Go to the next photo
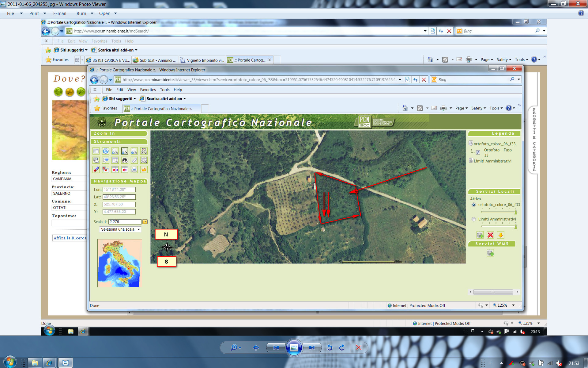This screenshot has height=368, width=588. pyautogui.click(x=312, y=347)
